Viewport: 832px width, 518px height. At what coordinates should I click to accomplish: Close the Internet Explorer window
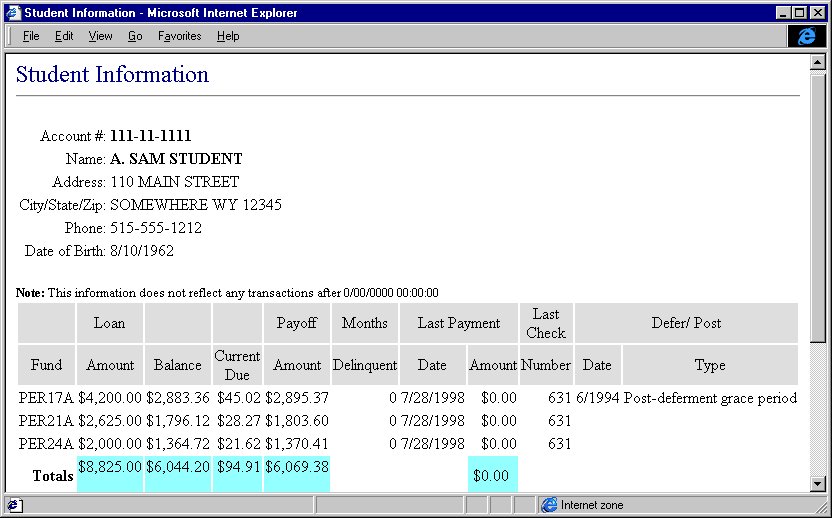point(818,13)
